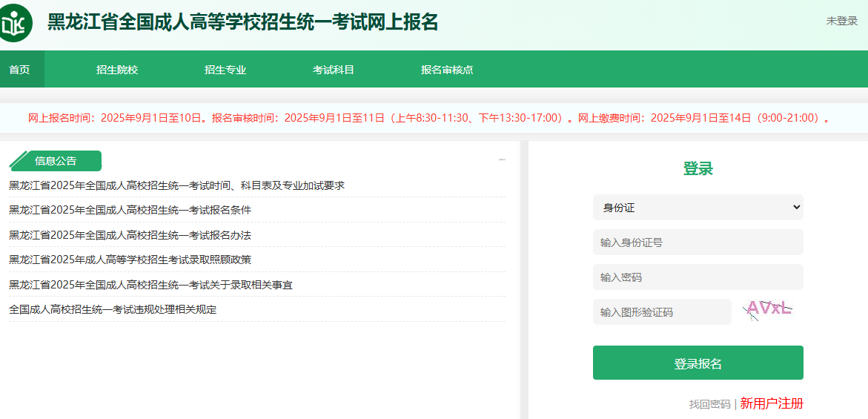Go to the 首页 navigation tab
This screenshot has width=868, height=419.
pos(20,70)
